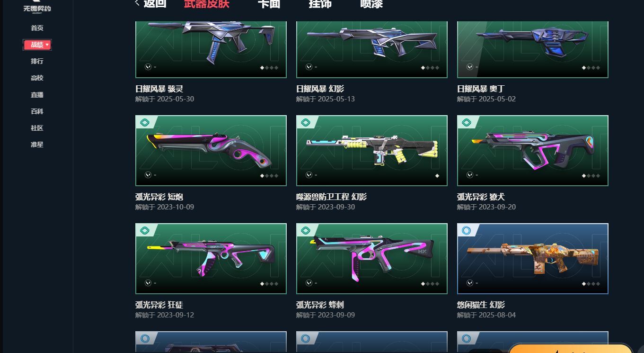Click the blue tier badge on 悠闲猫生 幻影

point(467,231)
